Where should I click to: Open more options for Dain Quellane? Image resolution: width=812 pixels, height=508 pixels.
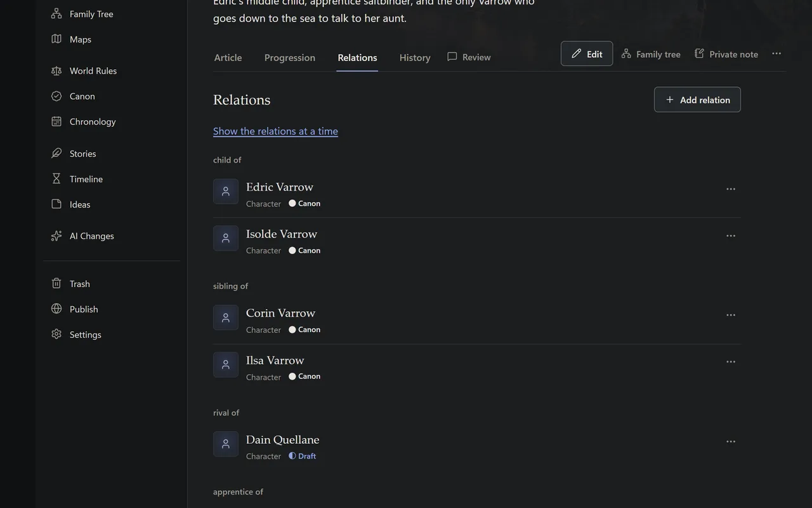point(731,441)
